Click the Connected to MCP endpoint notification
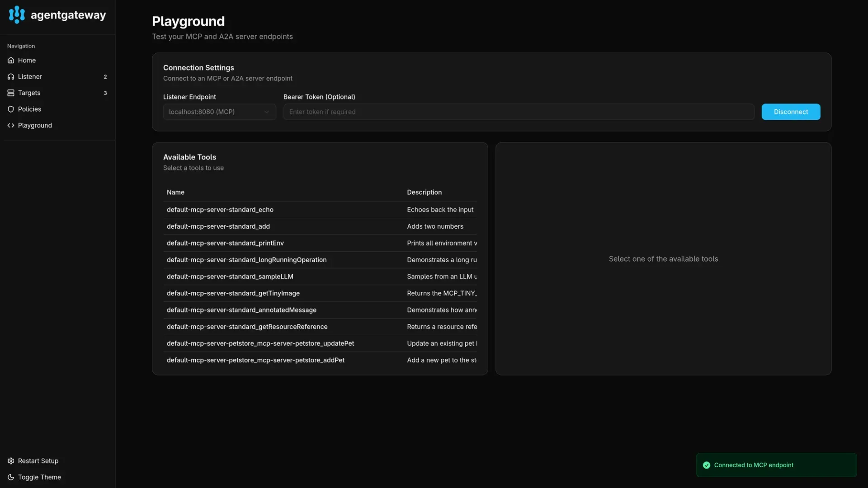 [776, 465]
